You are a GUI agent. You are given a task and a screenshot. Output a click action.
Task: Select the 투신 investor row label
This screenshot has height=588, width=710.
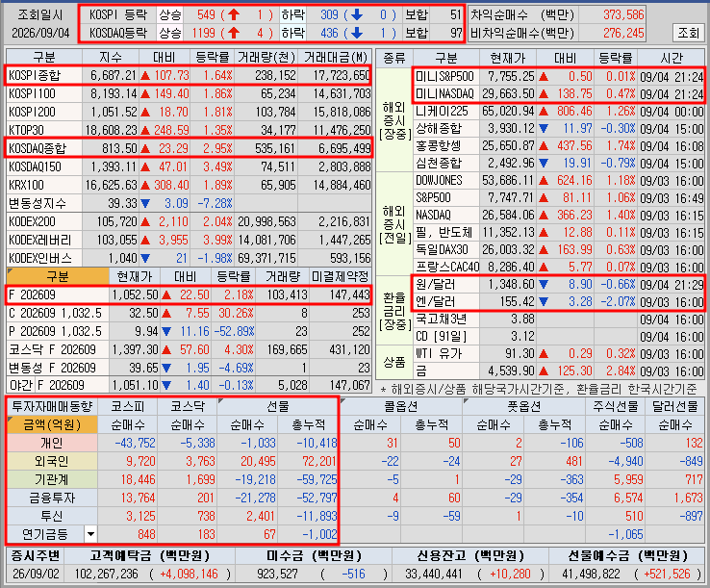point(52,516)
